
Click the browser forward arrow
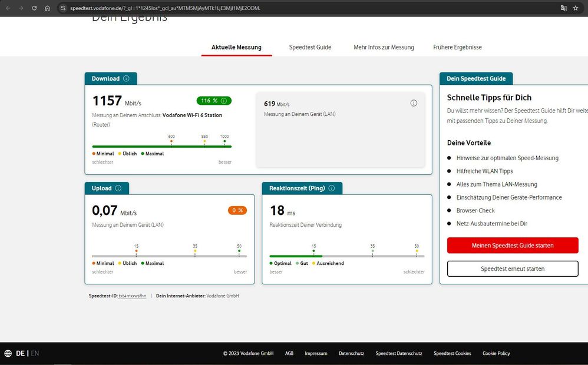click(x=21, y=8)
